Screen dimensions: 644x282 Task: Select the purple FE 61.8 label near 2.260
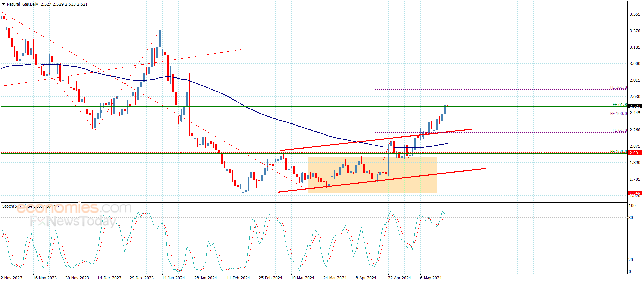point(619,130)
